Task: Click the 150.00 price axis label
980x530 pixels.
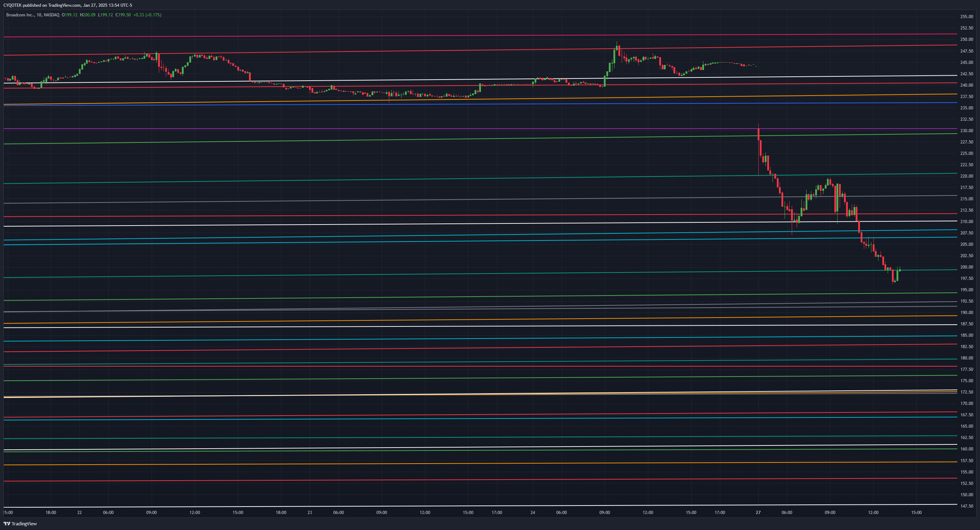Action: click(x=967, y=495)
